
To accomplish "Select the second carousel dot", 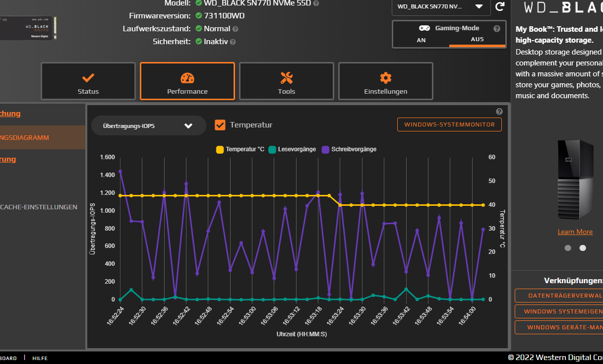I will click(x=583, y=248).
